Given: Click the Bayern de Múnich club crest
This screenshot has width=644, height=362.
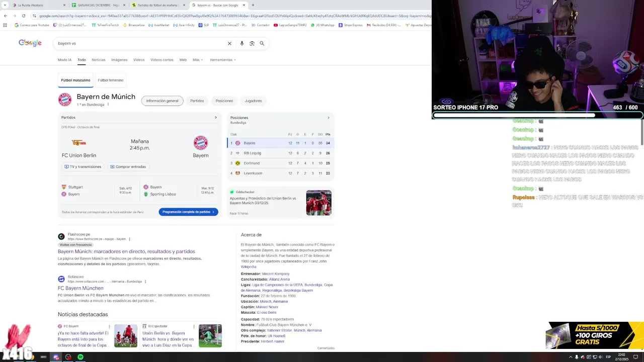Looking at the screenshot, I should tap(65, 100).
